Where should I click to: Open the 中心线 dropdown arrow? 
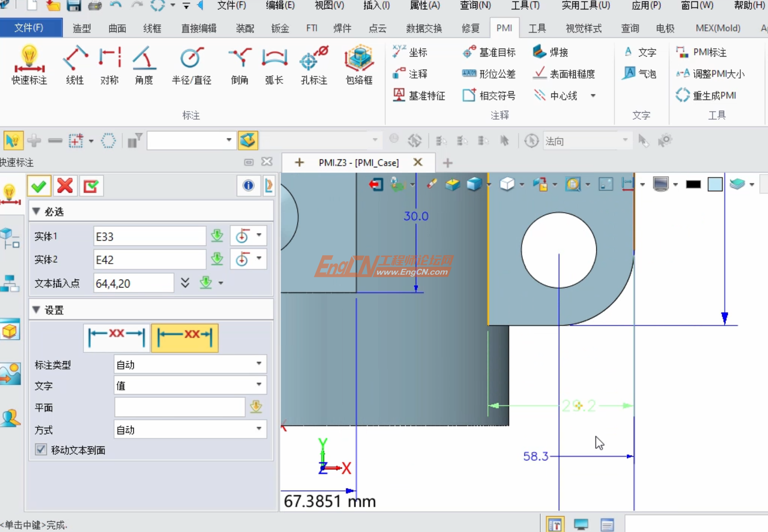click(x=594, y=95)
